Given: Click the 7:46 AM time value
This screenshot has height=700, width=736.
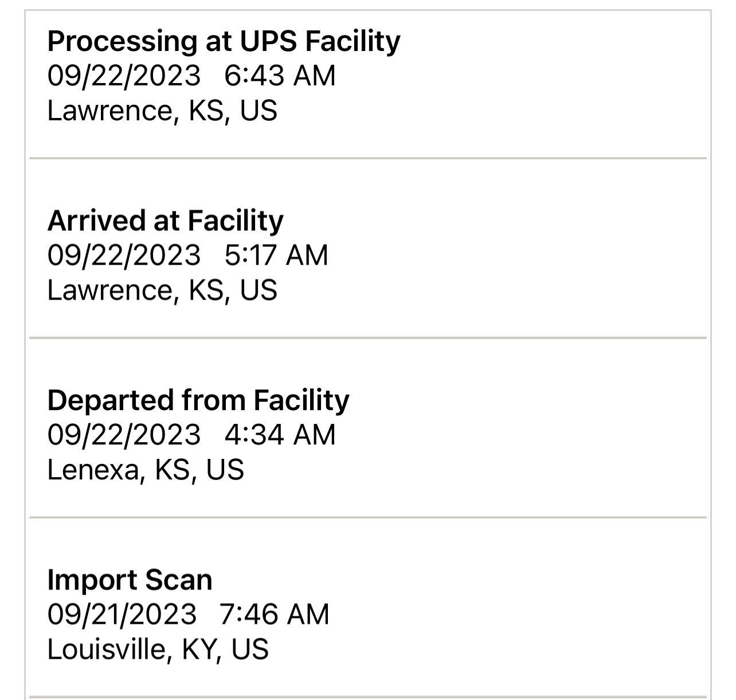Looking at the screenshot, I should tap(275, 615).
